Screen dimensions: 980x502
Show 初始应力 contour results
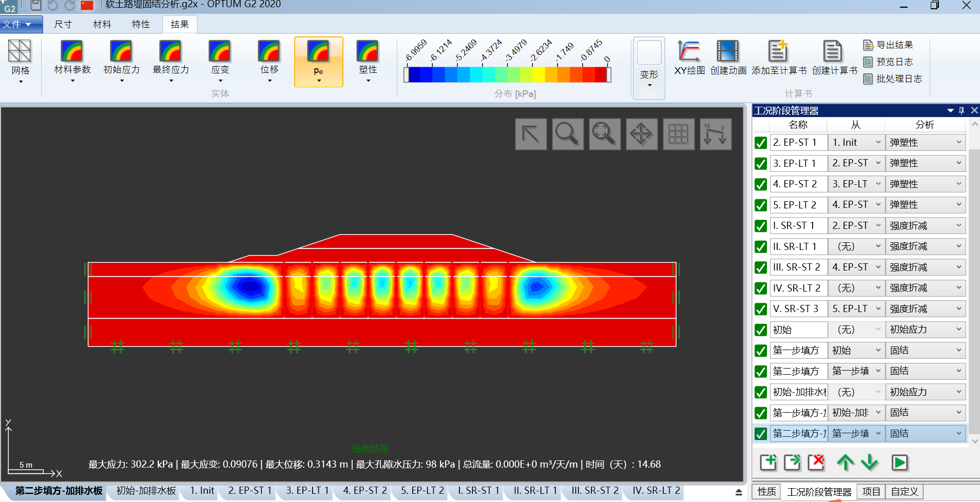click(122, 62)
